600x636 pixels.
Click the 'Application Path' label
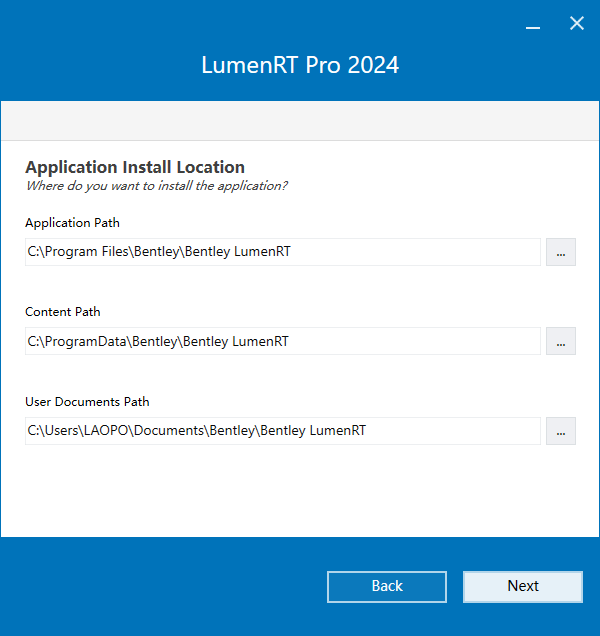click(x=72, y=223)
